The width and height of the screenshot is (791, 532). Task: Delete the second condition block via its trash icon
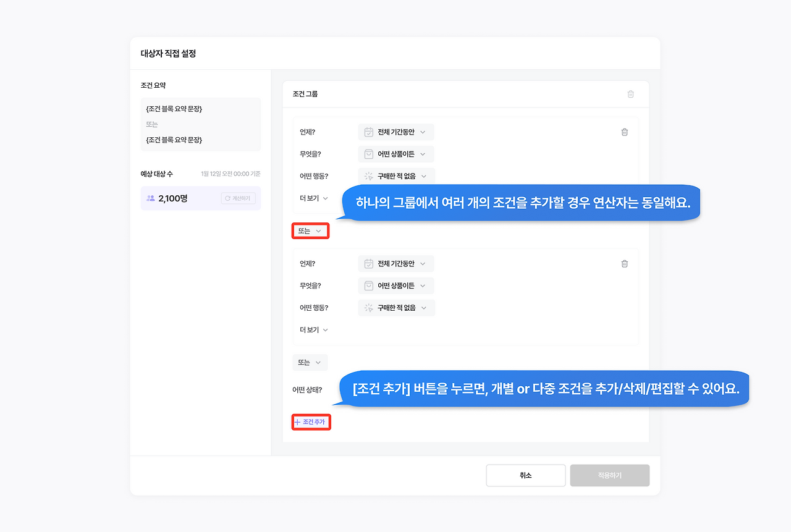coord(624,263)
